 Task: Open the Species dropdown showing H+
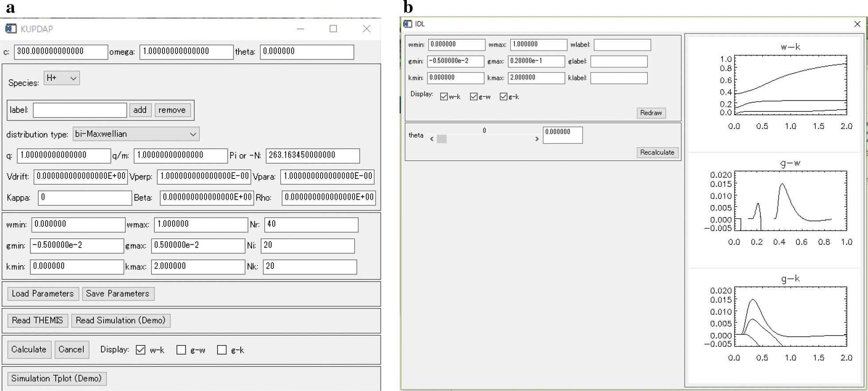point(62,78)
